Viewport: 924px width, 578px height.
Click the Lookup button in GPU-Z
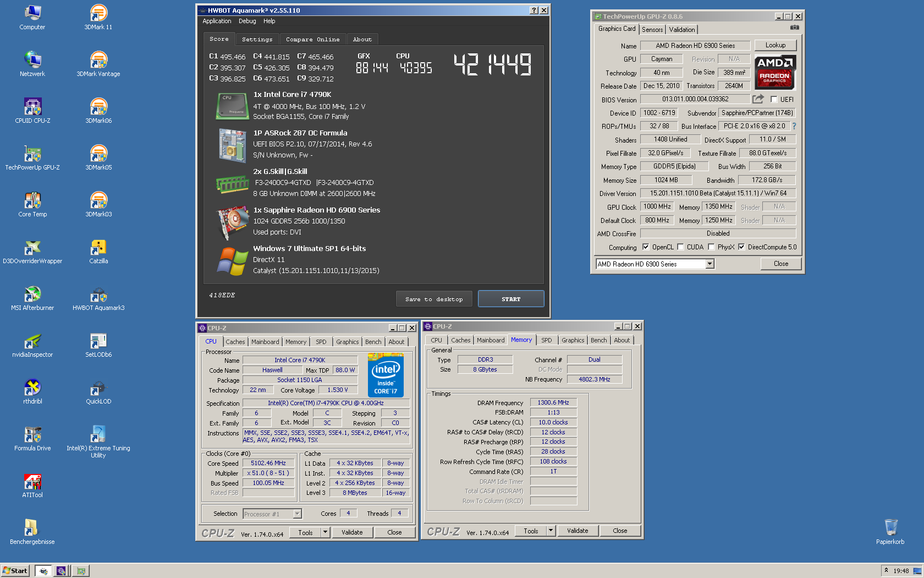pyautogui.click(x=776, y=45)
